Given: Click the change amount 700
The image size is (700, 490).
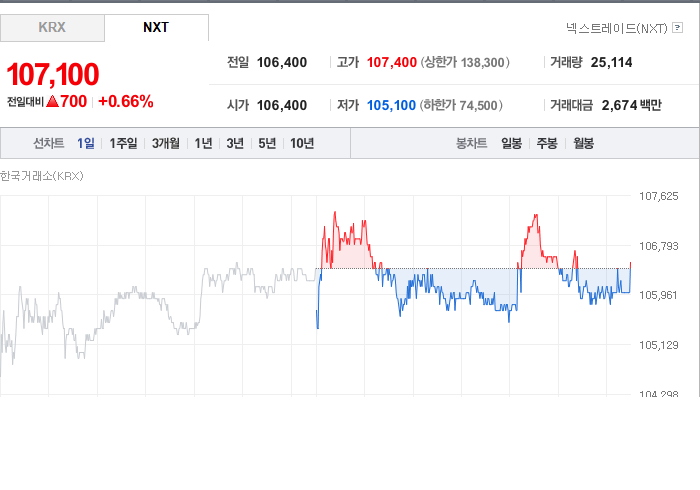Looking at the screenshot, I should pyautogui.click(x=74, y=101).
